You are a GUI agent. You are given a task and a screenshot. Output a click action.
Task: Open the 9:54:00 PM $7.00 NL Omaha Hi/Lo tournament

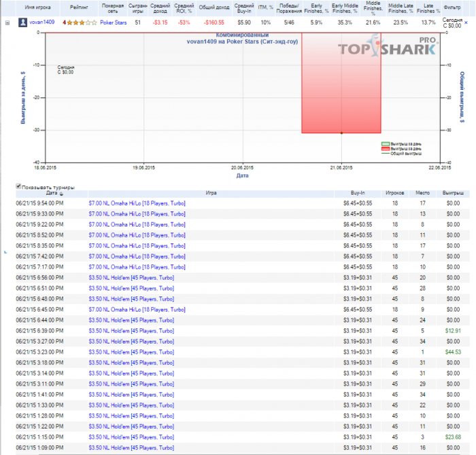(x=137, y=203)
